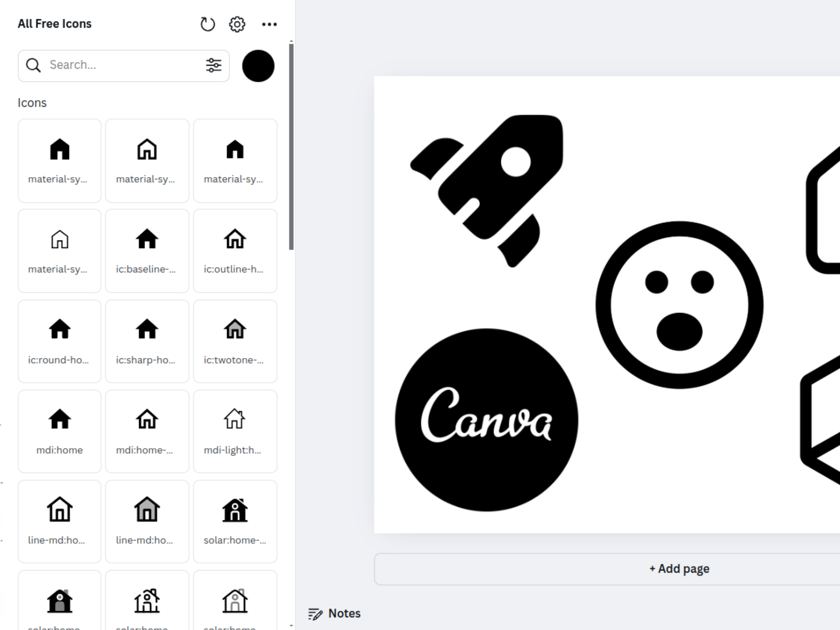
Task: Add the ic:sharp-ho home icon
Action: point(147,341)
